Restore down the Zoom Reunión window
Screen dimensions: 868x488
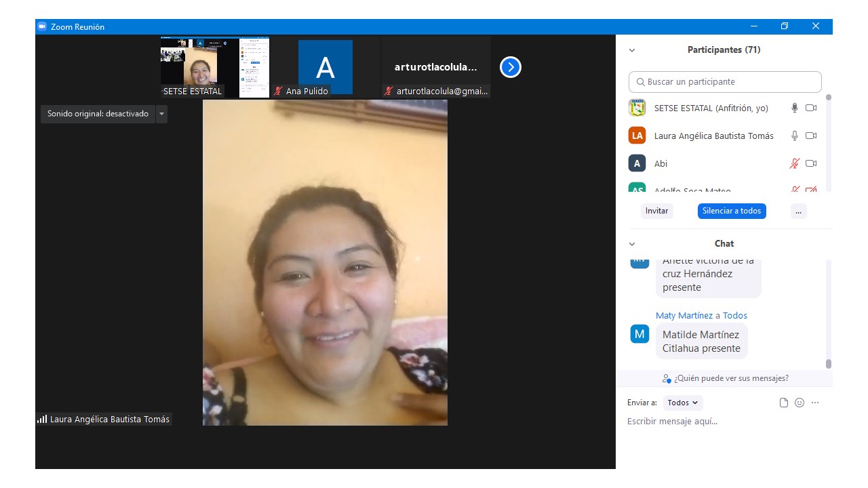(x=785, y=26)
